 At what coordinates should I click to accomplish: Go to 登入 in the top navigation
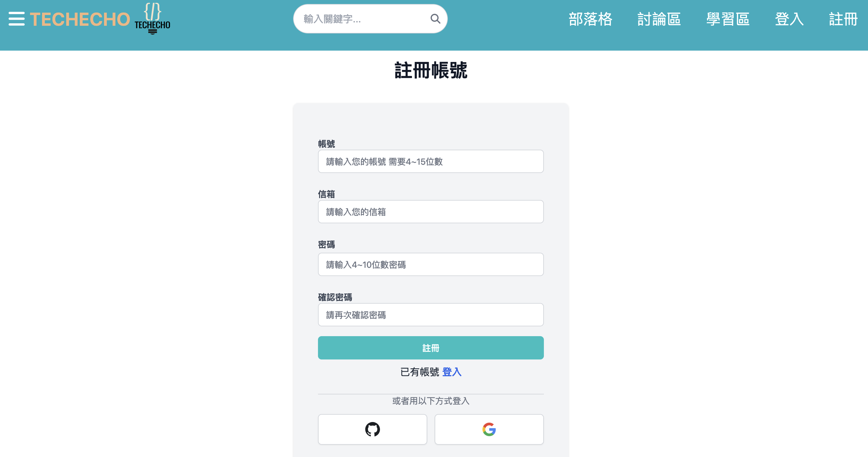[x=789, y=19]
